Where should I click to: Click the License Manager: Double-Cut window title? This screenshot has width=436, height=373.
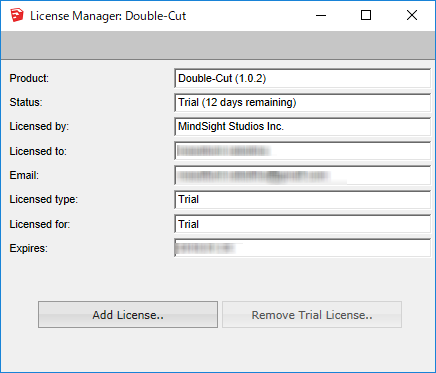click(108, 16)
